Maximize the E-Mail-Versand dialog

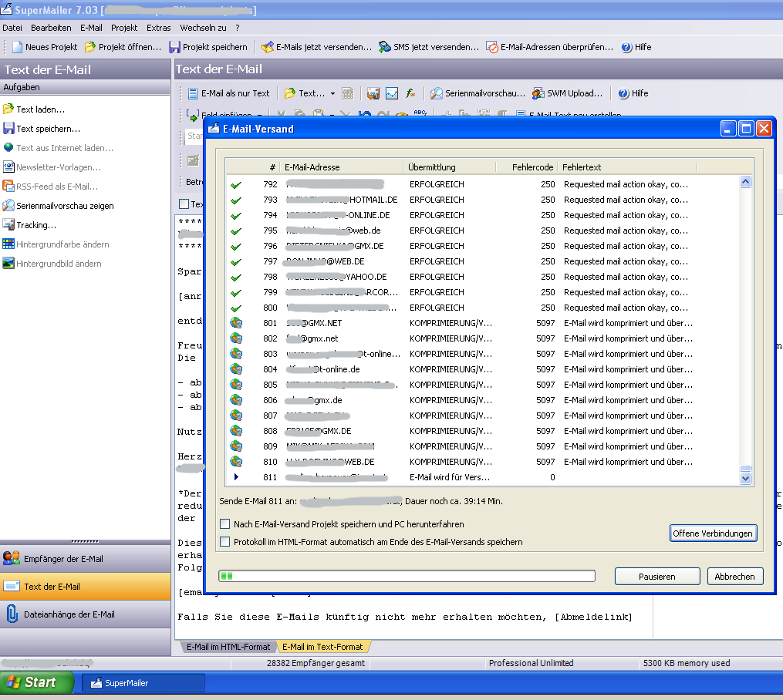tap(746, 129)
